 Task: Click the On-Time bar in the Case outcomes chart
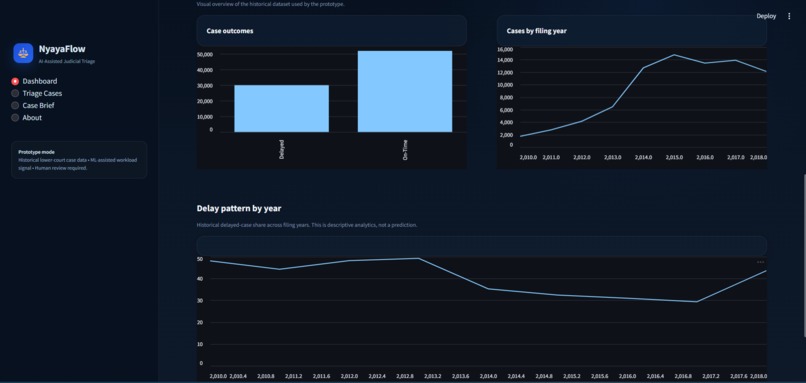pos(405,92)
